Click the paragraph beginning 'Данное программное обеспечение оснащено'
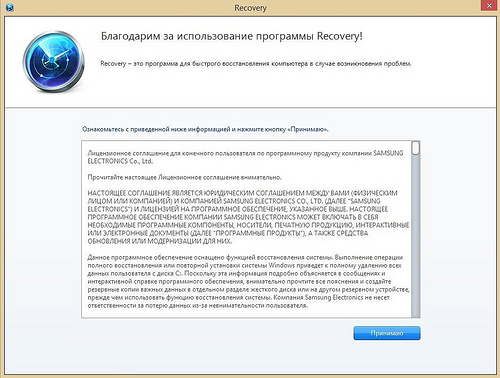500x378 pixels. click(248, 281)
